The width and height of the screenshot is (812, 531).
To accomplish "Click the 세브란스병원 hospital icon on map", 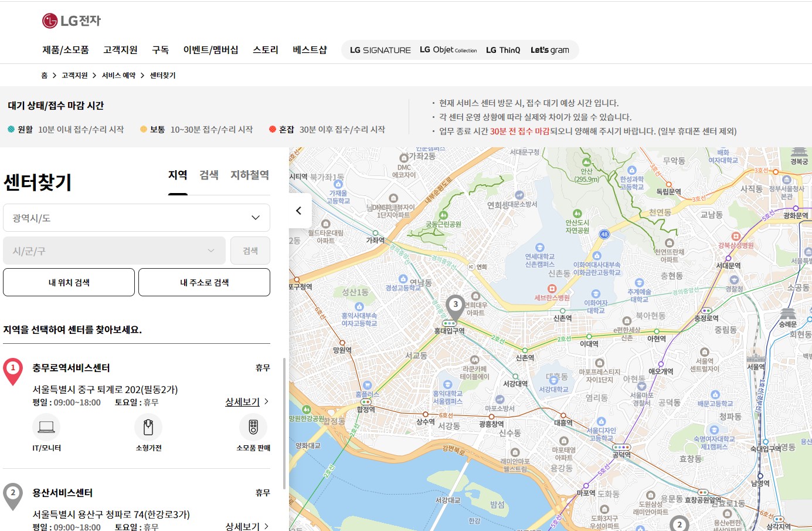I will (x=552, y=289).
